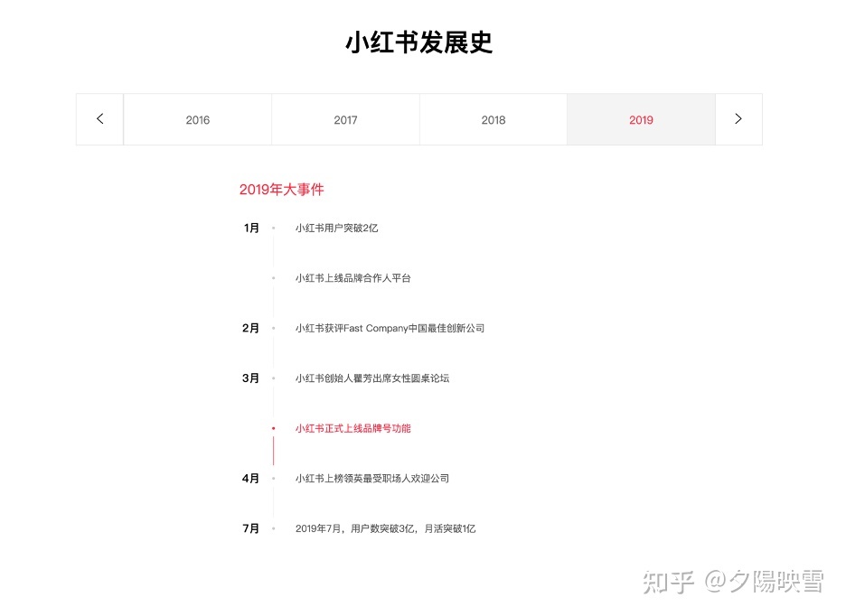Screen dimensions: 846x616
Task: Click the right chevron to view later years
Action: click(x=738, y=118)
